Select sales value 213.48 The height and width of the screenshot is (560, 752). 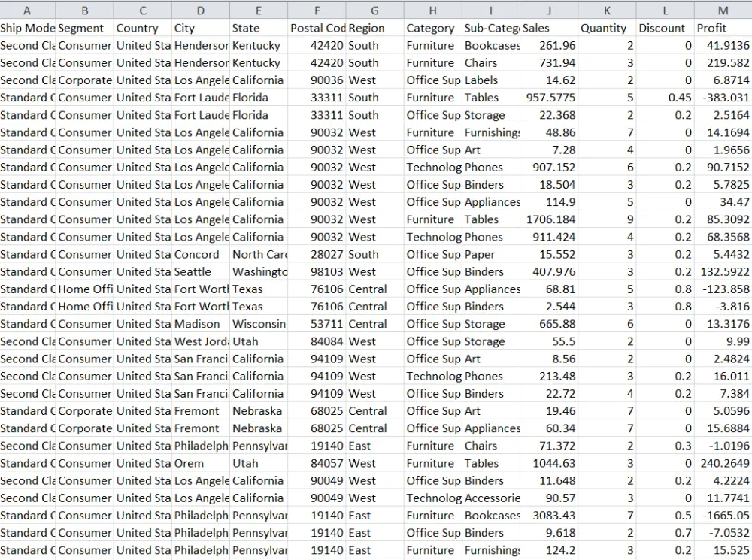[x=549, y=377]
